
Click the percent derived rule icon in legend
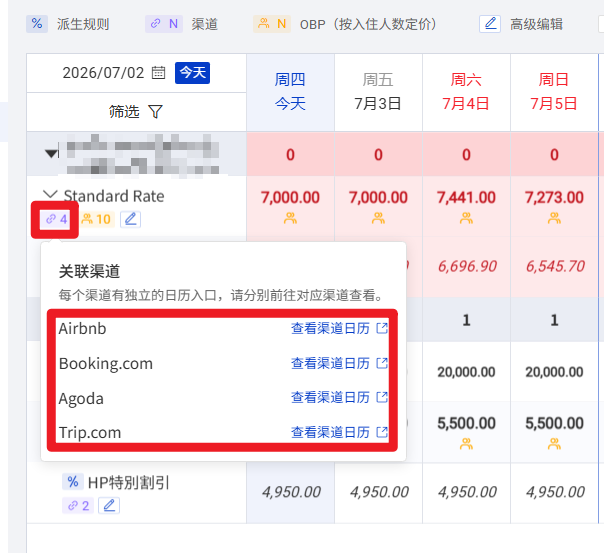click(37, 24)
